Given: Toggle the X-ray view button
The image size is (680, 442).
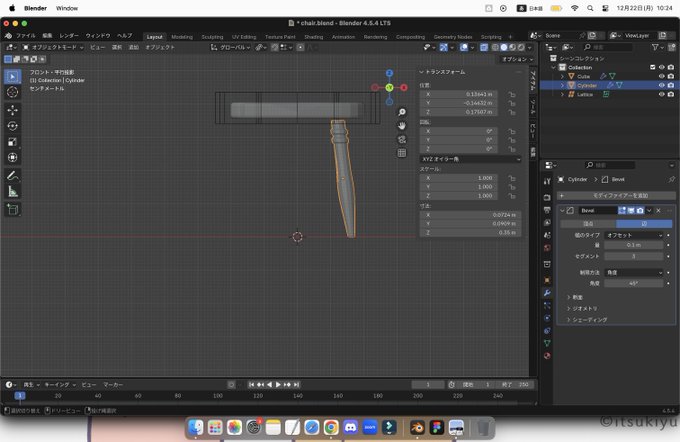Looking at the screenshot, I should (484, 47).
